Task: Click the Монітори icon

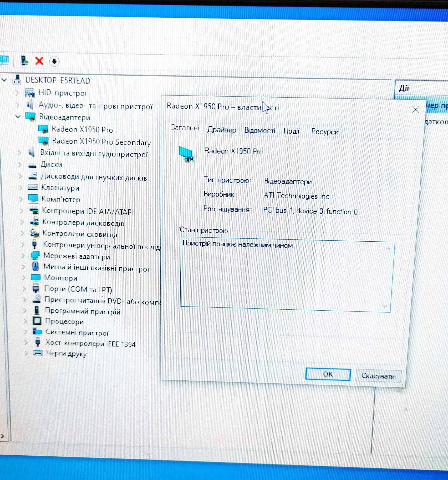Action: pos(36,278)
